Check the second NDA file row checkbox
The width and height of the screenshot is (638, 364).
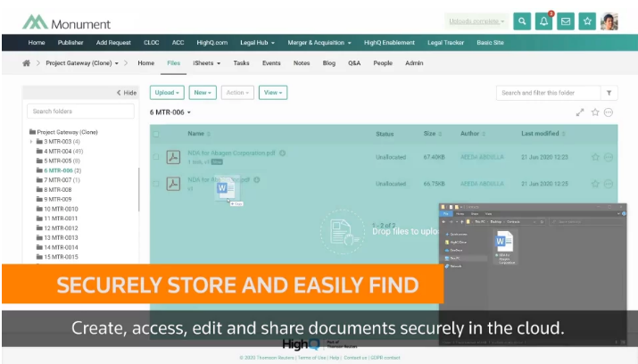156,184
